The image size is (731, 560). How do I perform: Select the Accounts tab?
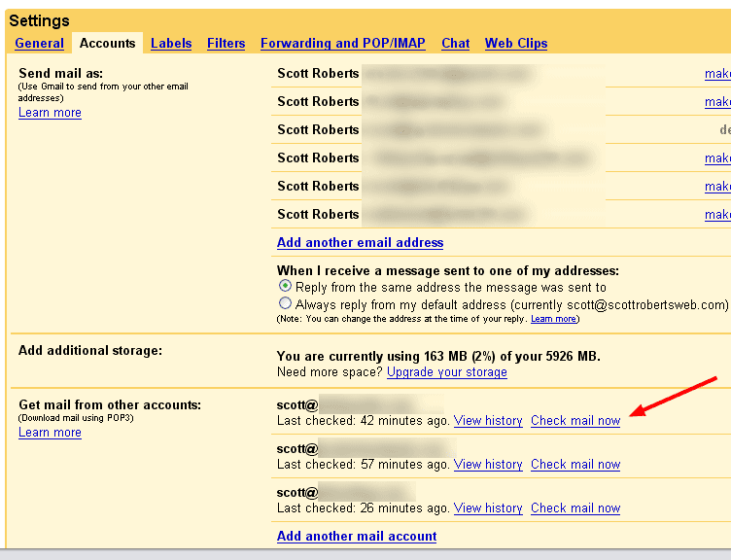107,43
